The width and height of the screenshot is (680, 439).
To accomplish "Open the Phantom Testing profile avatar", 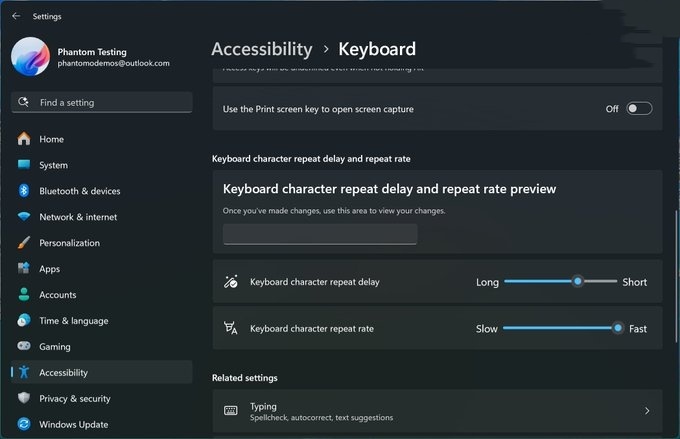I will coord(30,56).
